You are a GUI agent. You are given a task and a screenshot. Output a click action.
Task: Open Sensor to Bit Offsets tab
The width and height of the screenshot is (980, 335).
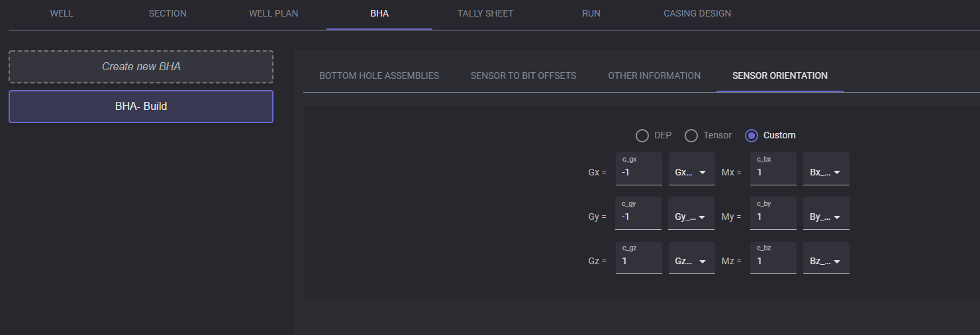pos(523,75)
